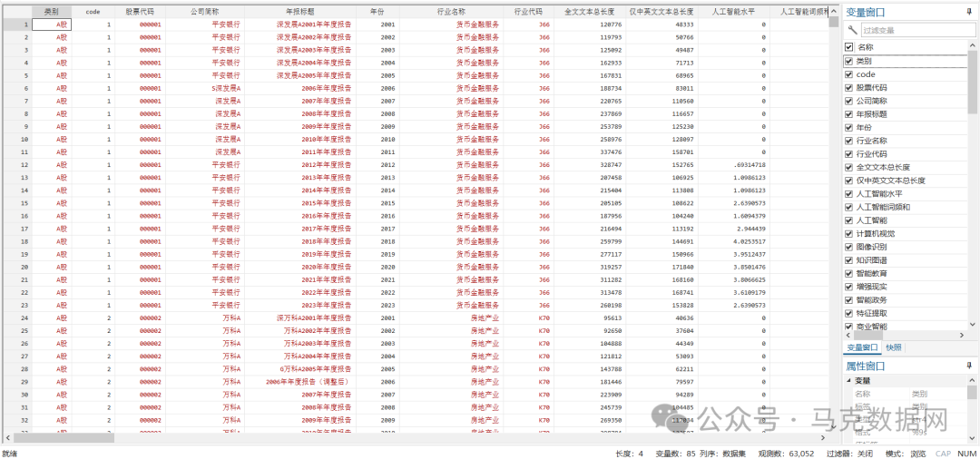Select the 行业名称 column header
The height and width of the screenshot is (459, 980).
pos(451,11)
